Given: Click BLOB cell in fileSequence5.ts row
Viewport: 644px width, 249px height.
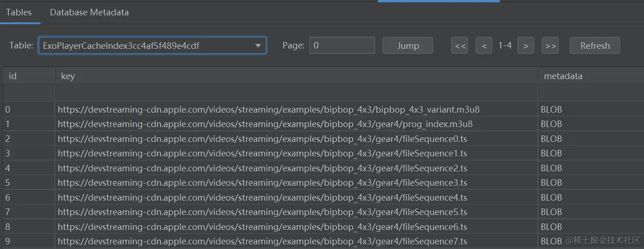Looking at the screenshot, I should pyautogui.click(x=591, y=212).
